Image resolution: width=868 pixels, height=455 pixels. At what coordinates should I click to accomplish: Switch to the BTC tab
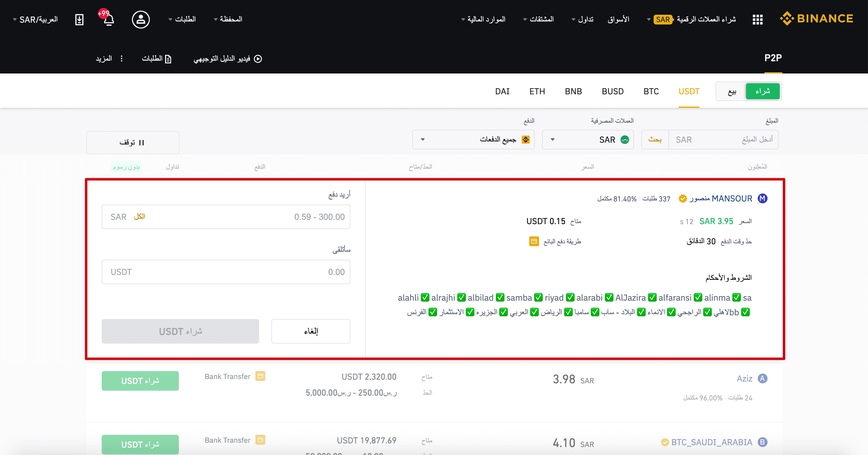pos(651,91)
